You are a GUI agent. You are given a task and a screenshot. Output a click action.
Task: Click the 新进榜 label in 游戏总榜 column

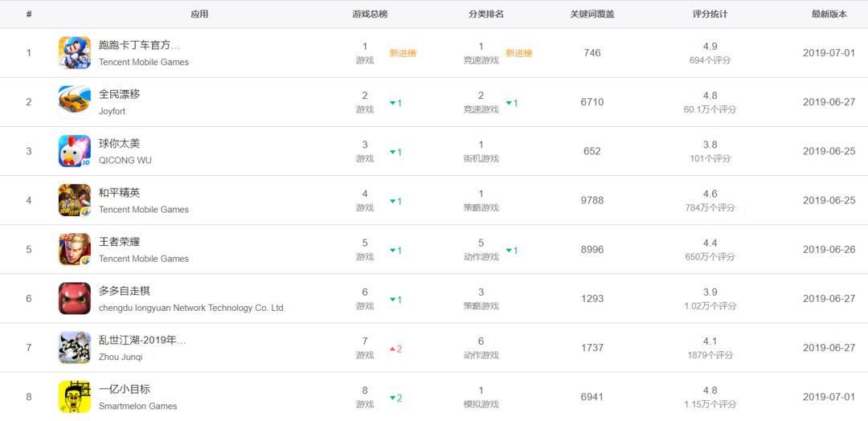[403, 53]
